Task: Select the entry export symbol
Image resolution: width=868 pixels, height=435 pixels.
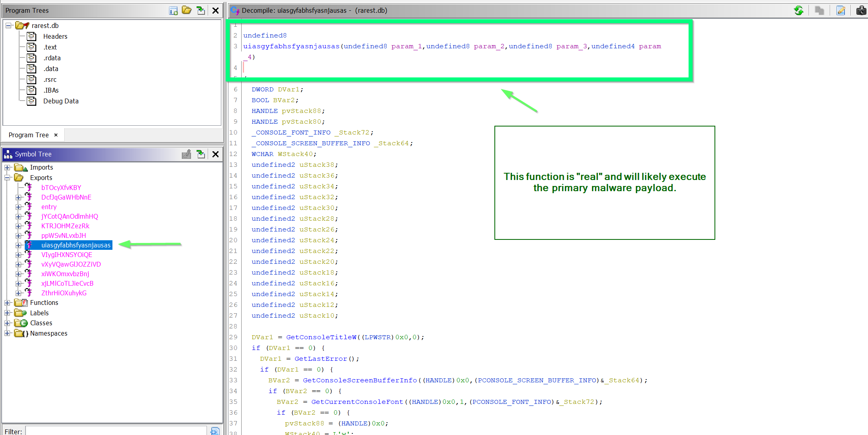Action: (49, 207)
